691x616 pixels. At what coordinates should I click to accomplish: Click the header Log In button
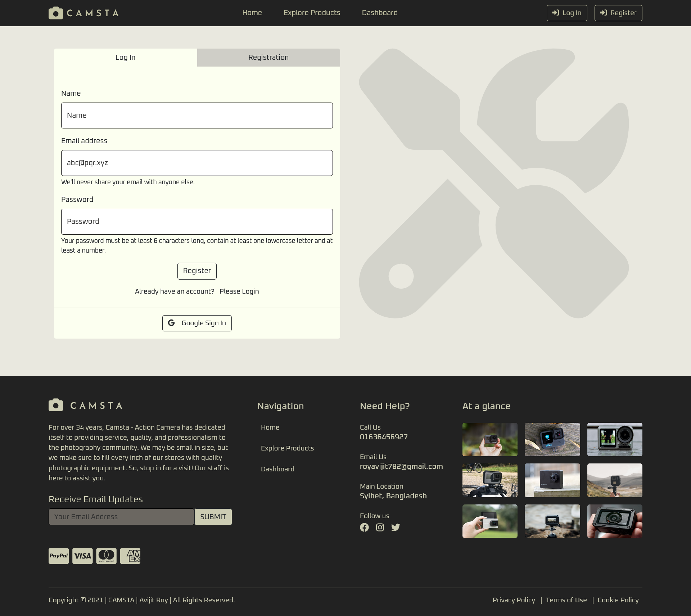[567, 13]
